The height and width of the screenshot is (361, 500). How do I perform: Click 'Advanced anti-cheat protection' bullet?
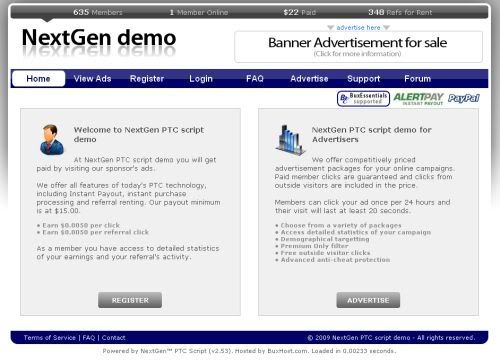333,260
